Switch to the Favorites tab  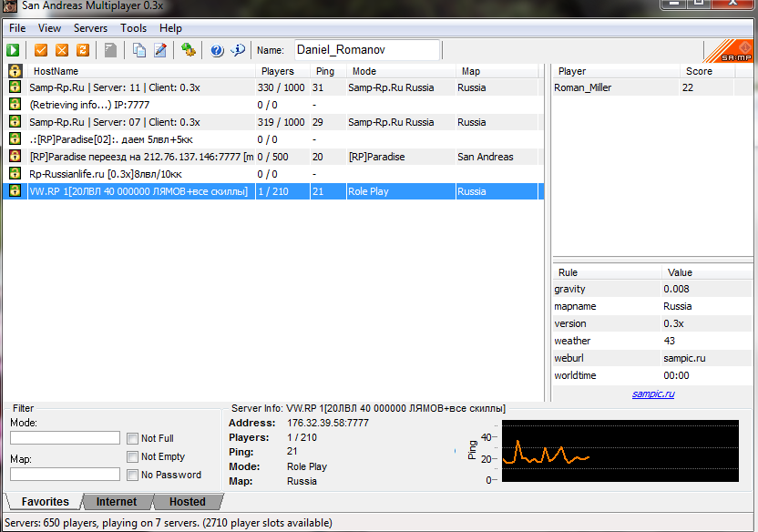tap(45, 502)
